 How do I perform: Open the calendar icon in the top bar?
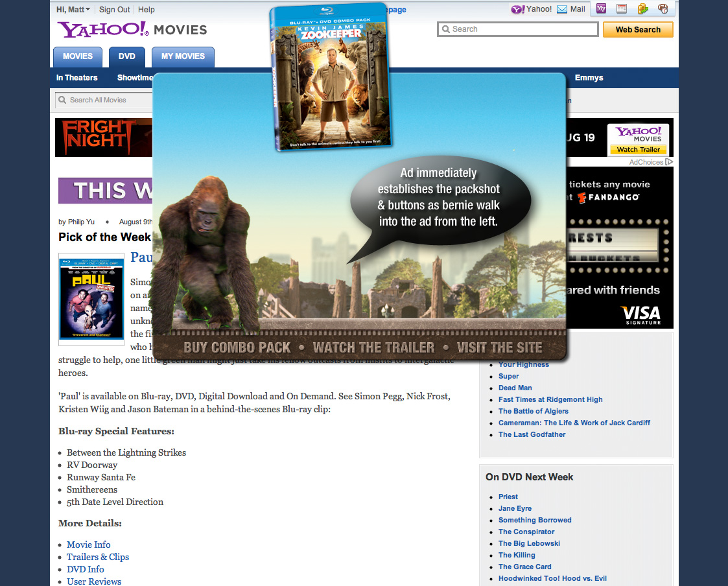pos(622,8)
